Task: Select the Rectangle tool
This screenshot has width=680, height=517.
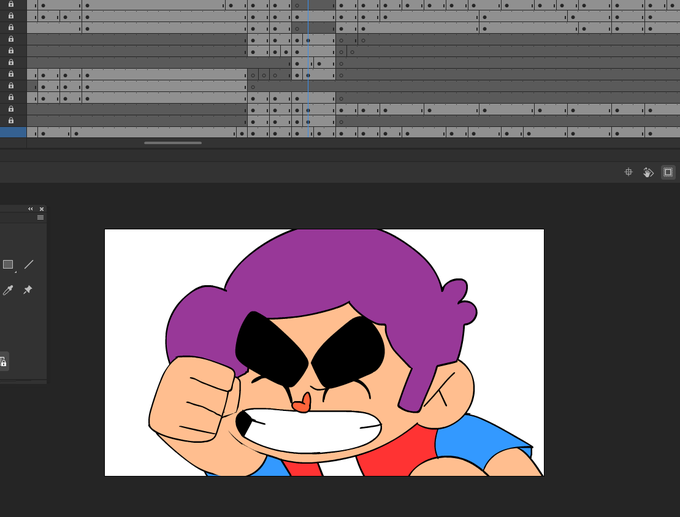Action: tap(8, 265)
